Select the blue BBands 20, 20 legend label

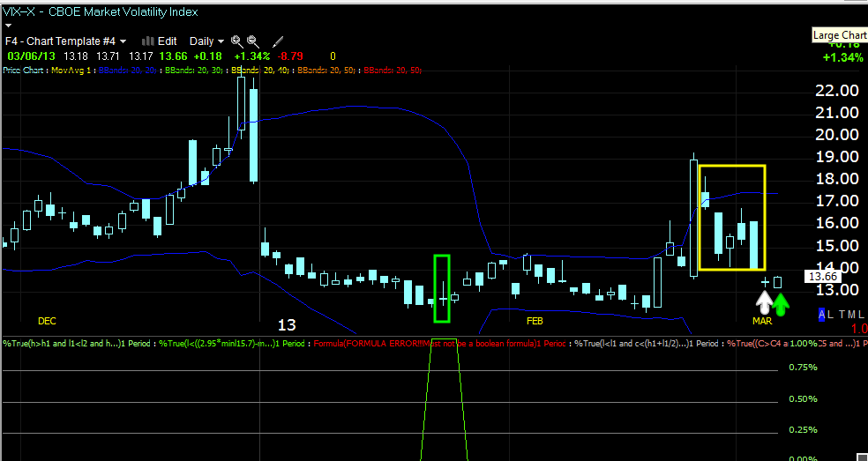point(128,71)
